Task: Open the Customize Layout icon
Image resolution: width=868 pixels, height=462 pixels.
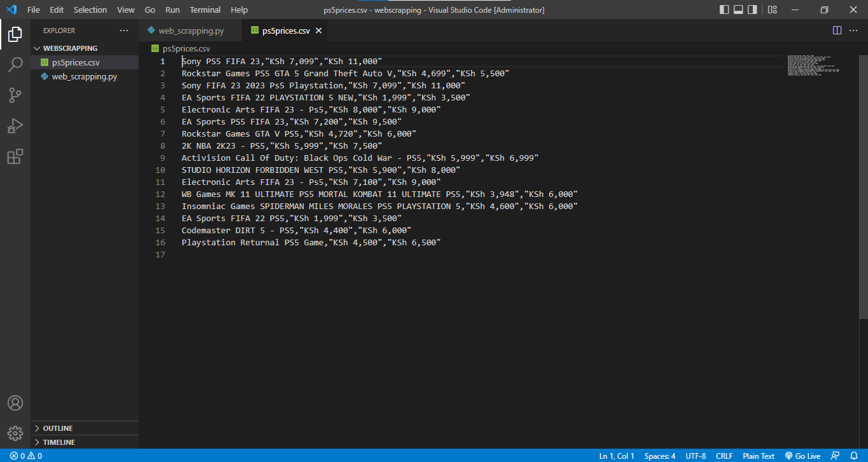Action: click(772, 10)
